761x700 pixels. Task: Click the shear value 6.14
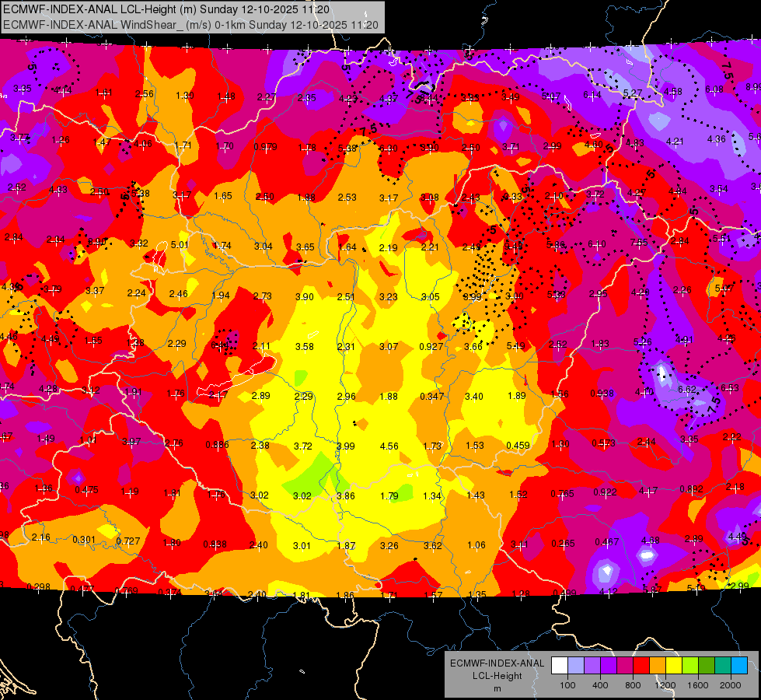pyautogui.click(x=592, y=95)
